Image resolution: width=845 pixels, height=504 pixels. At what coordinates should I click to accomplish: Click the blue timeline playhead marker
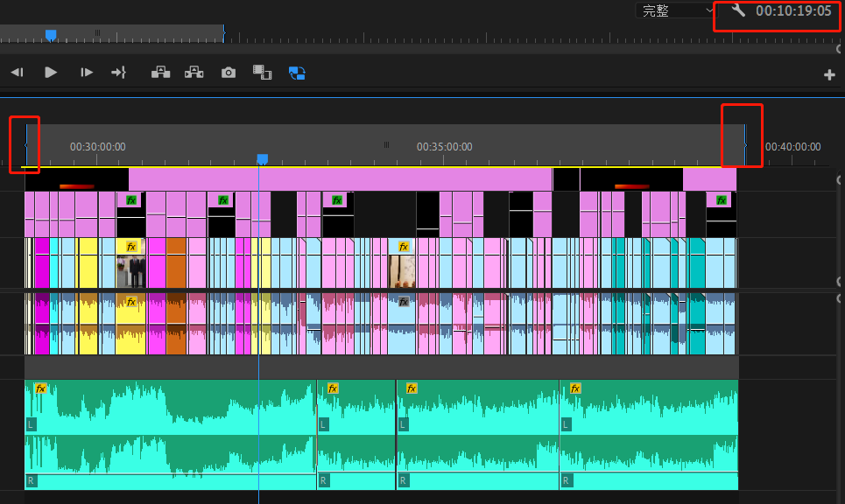(x=263, y=159)
